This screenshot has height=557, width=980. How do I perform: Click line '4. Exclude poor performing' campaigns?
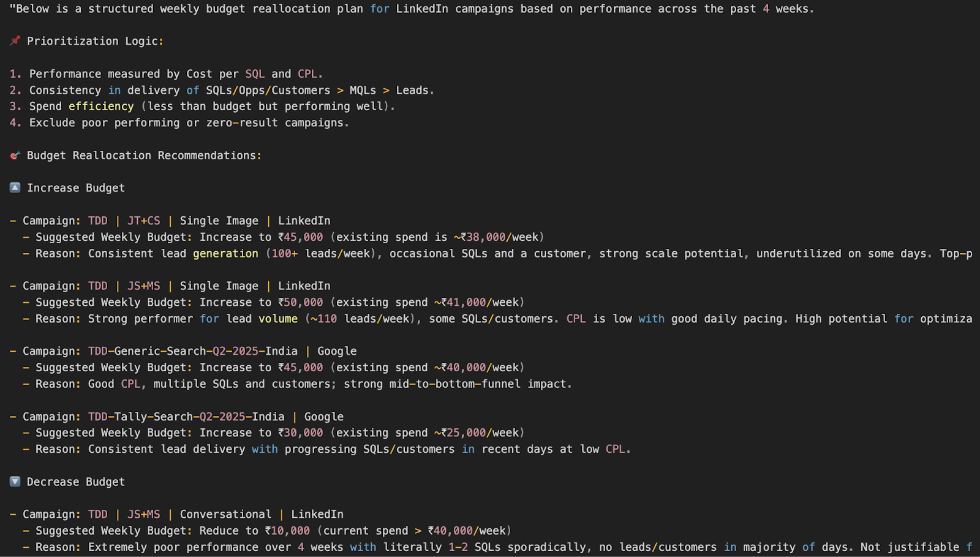[179, 123]
